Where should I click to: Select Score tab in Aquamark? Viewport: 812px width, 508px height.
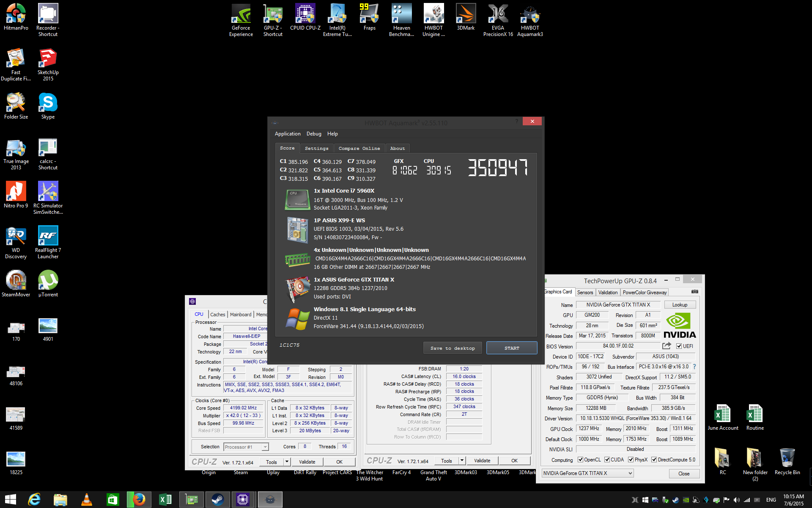pyautogui.click(x=287, y=148)
